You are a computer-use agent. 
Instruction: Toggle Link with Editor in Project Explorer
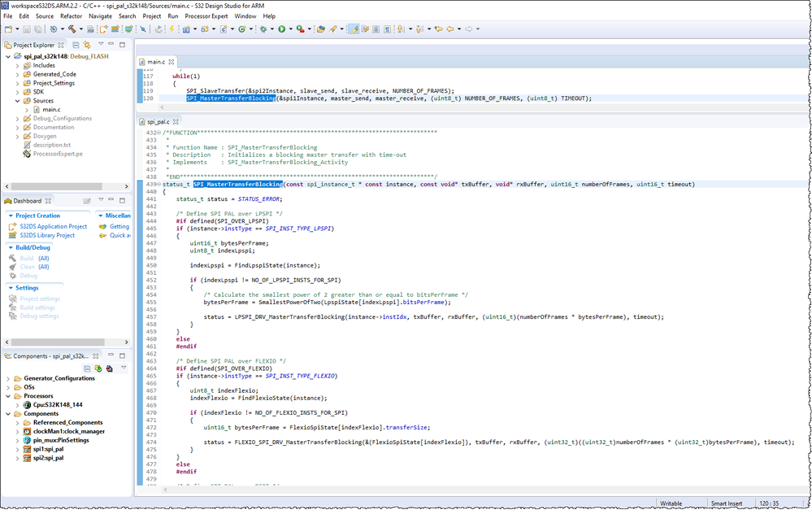(x=87, y=45)
